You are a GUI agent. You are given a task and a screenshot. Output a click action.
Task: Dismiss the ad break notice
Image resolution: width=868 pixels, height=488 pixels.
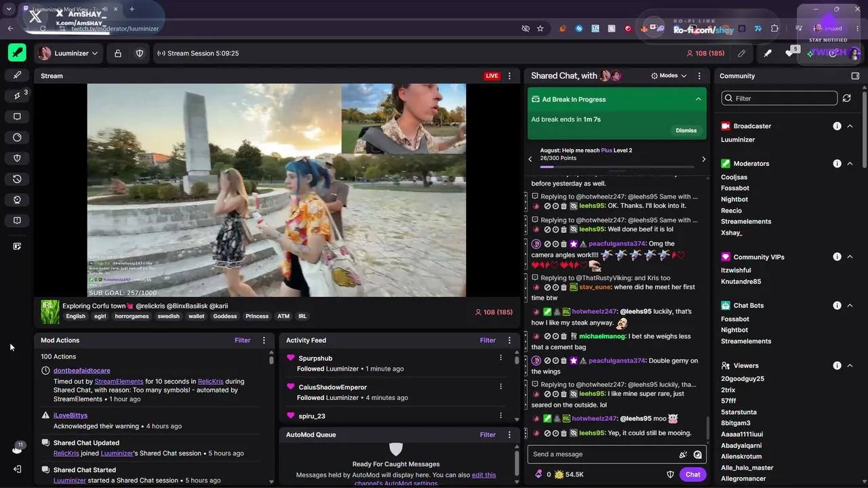coord(686,130)
